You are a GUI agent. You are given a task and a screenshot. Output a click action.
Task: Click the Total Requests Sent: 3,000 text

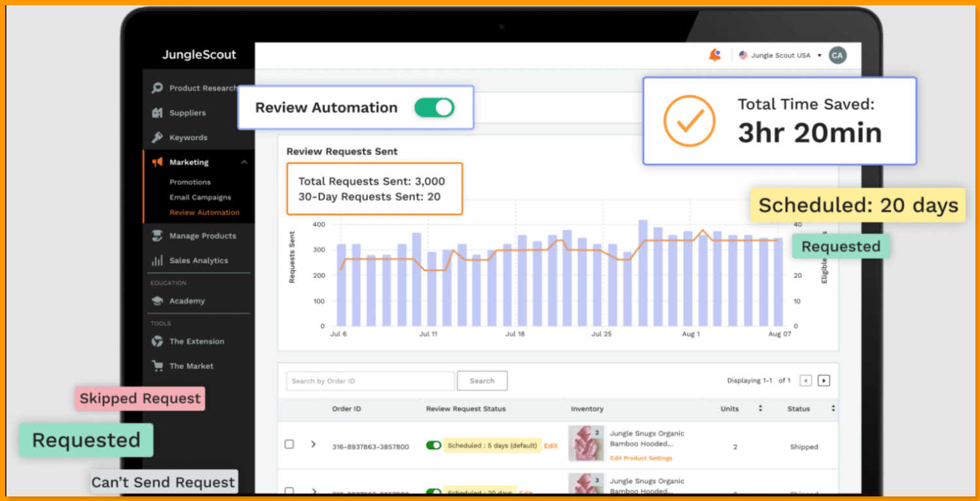[x=372, y=182]
